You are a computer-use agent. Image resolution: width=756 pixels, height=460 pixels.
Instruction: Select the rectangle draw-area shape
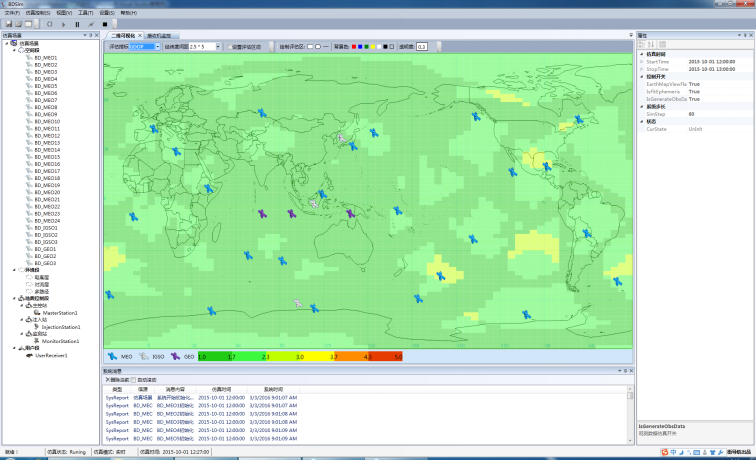coord(310,47)
